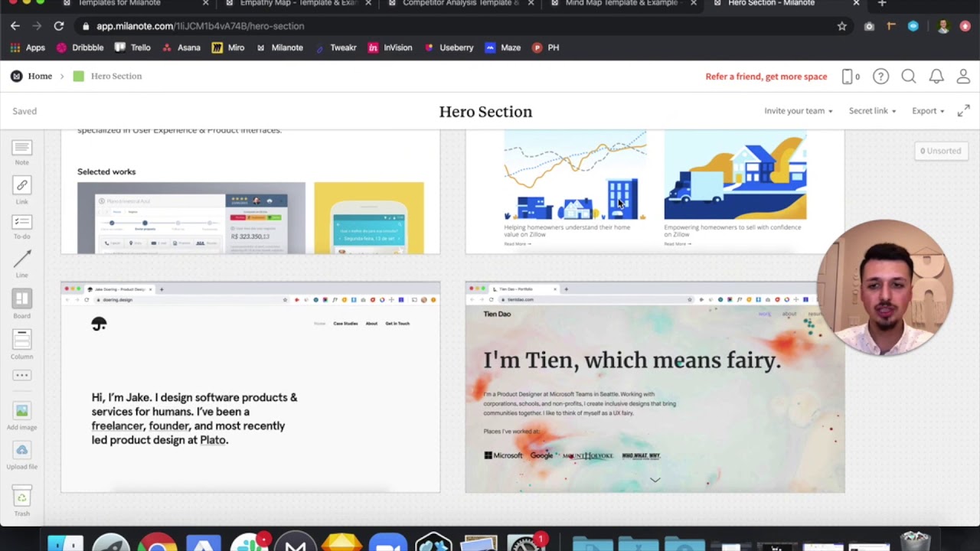This screenshot has width=980, height=551.
Task: Open the search magnifier icon
Action: (x=908, y=77)
